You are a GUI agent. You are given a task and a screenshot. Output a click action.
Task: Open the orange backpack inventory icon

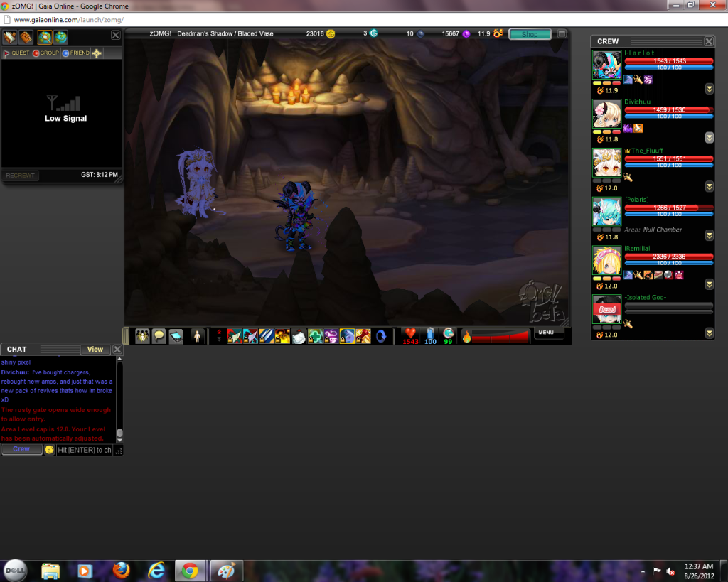click(26, 37)
